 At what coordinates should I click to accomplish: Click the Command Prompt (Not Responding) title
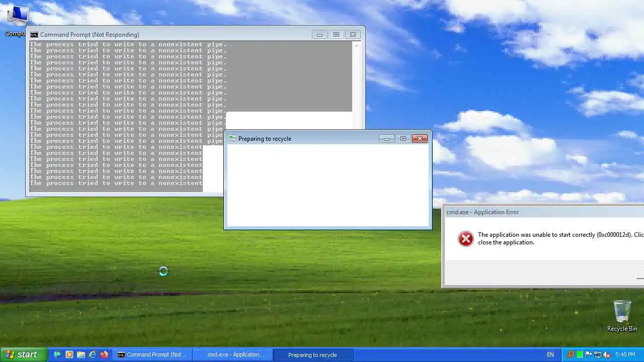(90, 35)
